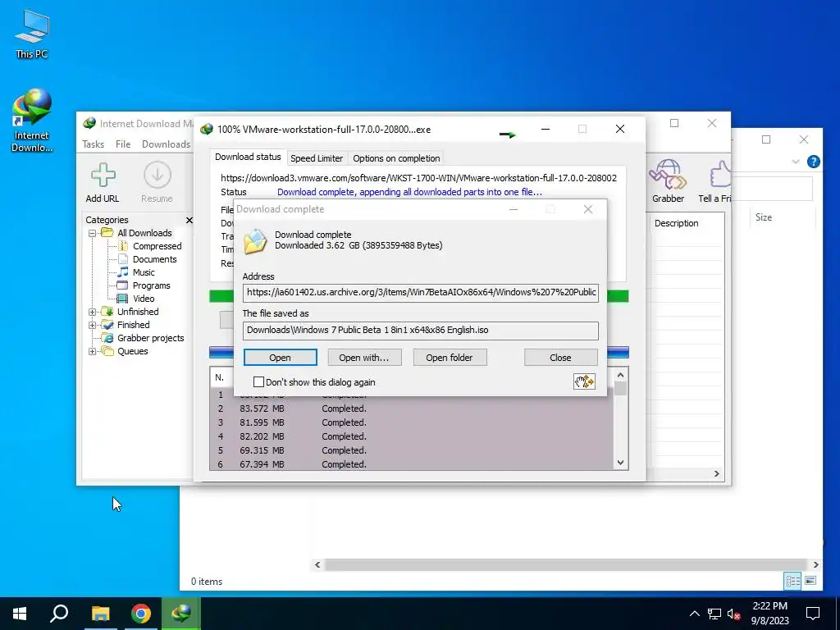The width and height of the screenshot is (840, 630).
Task: Open the Tasks menu in IDM
Action: pyautogui.click(x=94, y=144)
